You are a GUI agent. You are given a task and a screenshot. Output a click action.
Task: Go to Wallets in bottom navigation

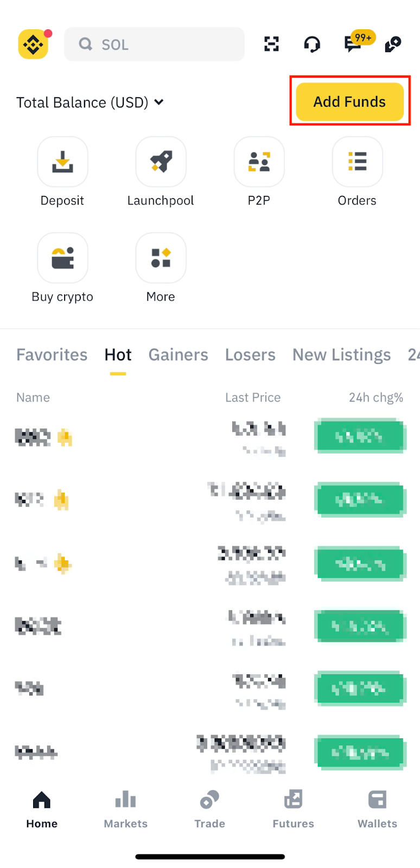377,808
